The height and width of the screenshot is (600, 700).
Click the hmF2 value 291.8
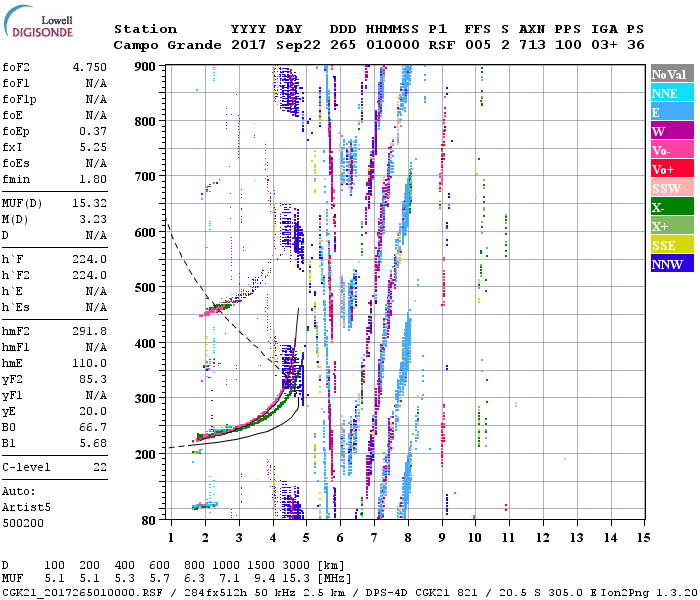[90, 332]
